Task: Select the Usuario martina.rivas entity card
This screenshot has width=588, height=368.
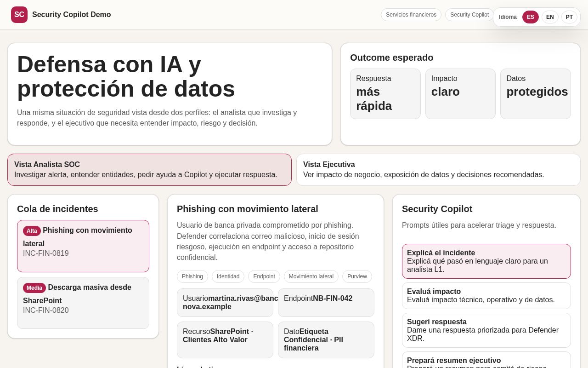Action: 225,303
